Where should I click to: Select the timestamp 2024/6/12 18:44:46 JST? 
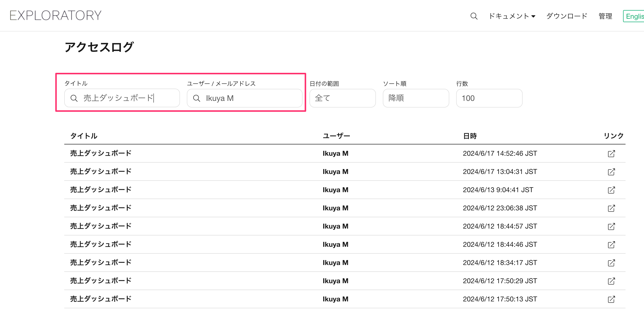(x=500, y=245)
